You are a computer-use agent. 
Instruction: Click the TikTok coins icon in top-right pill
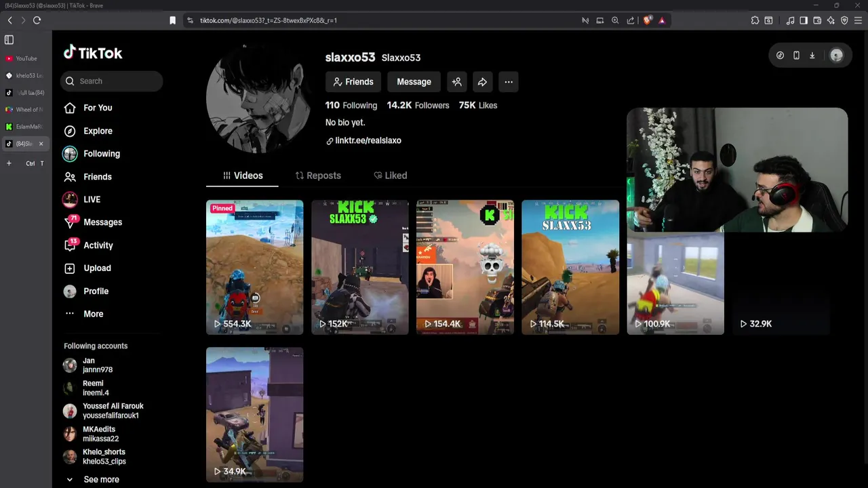(780, 56)
